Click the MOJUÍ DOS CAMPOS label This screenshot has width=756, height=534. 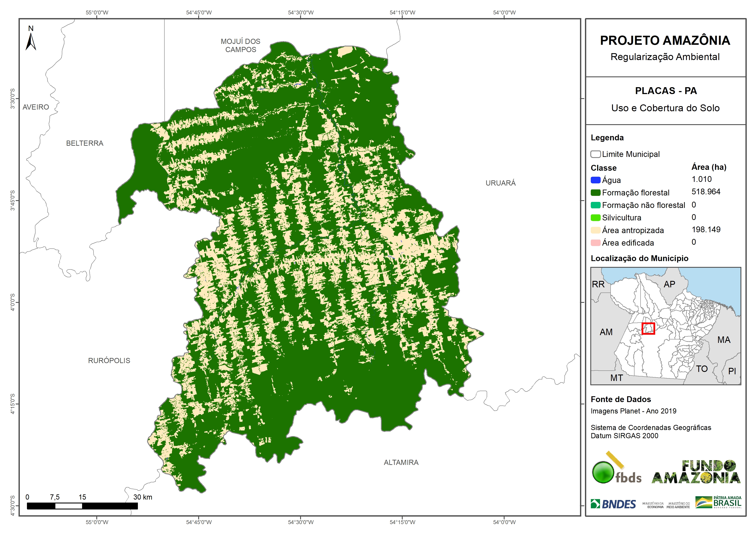point(240,45)
